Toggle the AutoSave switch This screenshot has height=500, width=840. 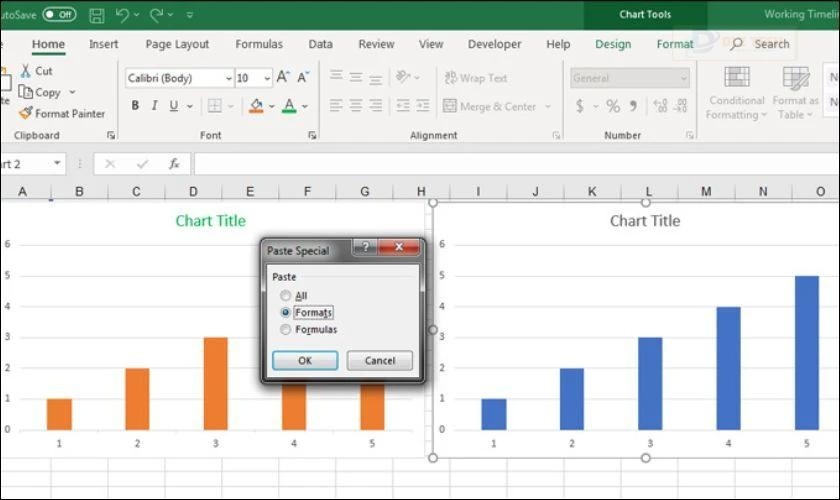(x=59, y=15)
